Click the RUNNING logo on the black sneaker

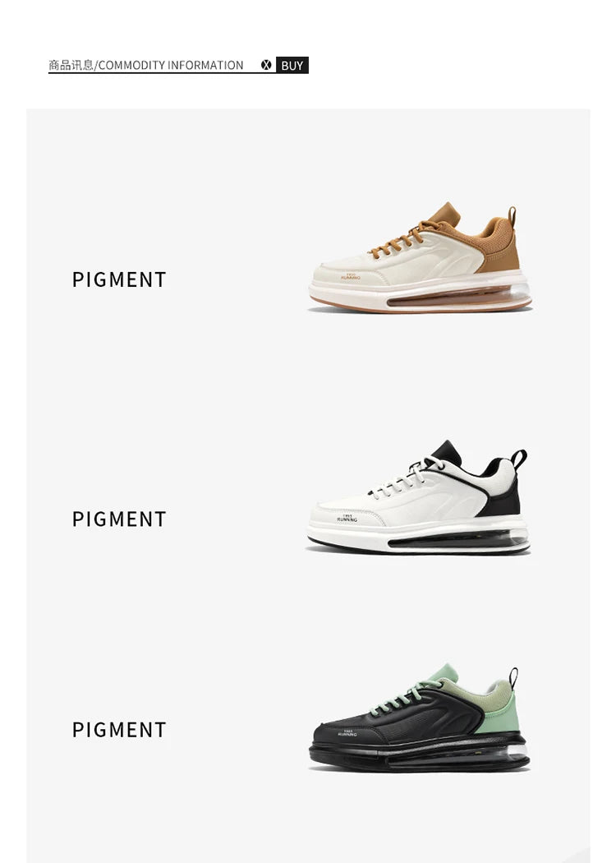click(347, 732)
